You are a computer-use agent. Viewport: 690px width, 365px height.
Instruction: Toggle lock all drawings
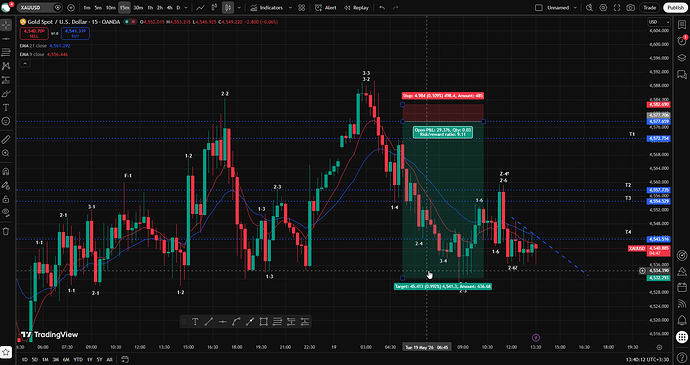point(6,199)
